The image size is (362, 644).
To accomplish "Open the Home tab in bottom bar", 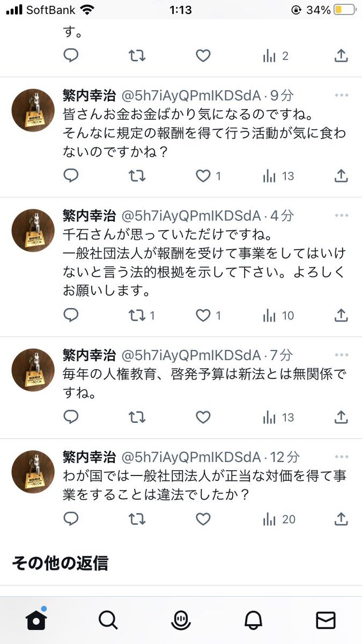I will 36,620.
